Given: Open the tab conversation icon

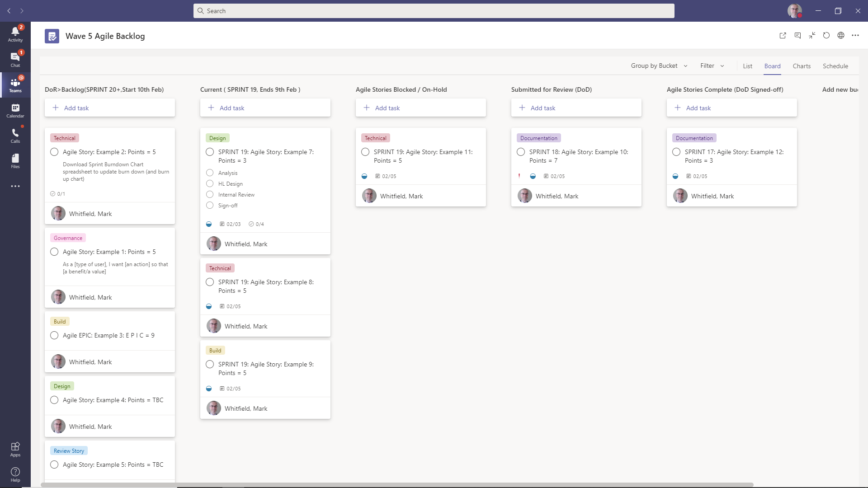Looking at the screenshot, I should point(797,36).
